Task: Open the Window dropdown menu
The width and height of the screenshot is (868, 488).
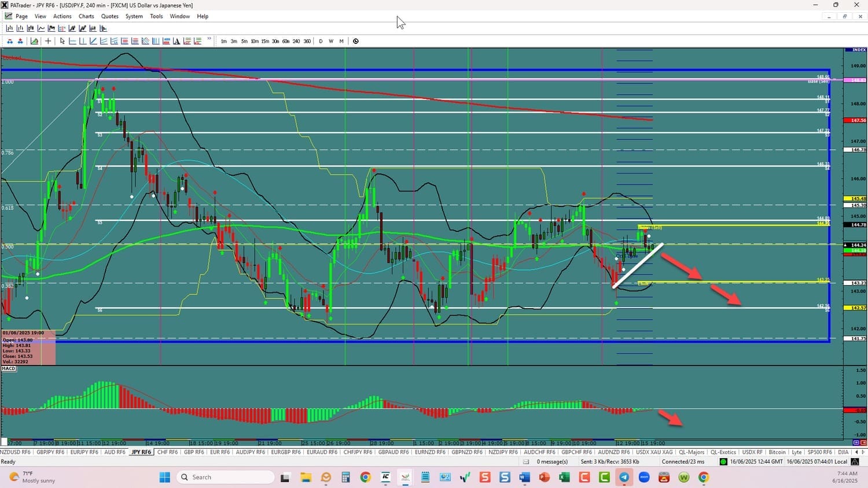Action: (x=179, y=16)
